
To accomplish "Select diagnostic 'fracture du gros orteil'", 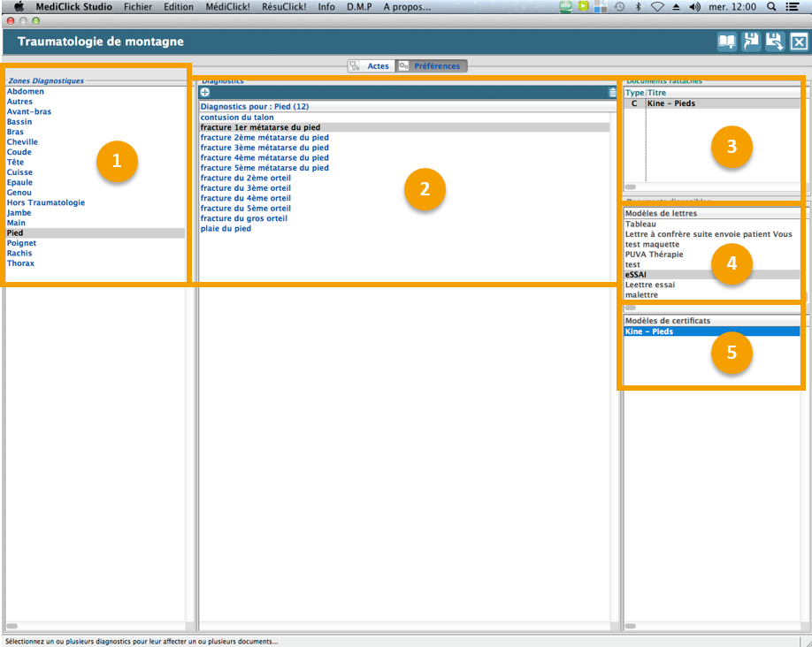I will point(243,218).
